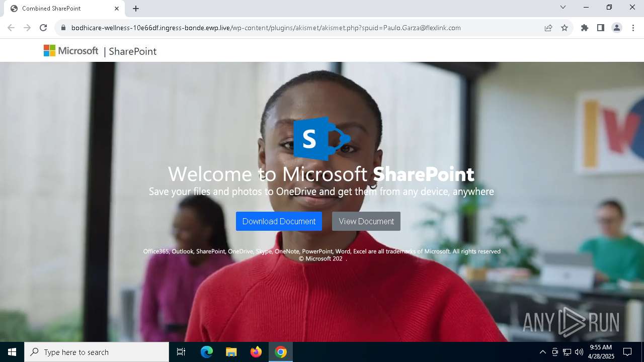
Task: Click the Chrome taskbar icon
Action: point(281,352)
